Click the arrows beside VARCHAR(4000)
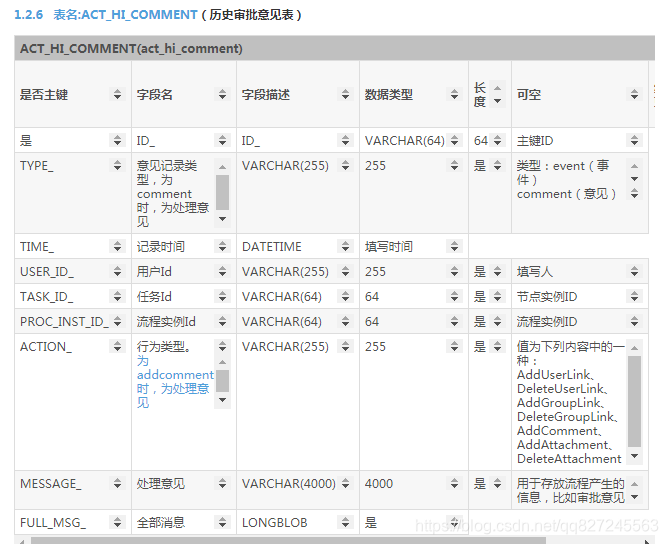 click(346, 484)
